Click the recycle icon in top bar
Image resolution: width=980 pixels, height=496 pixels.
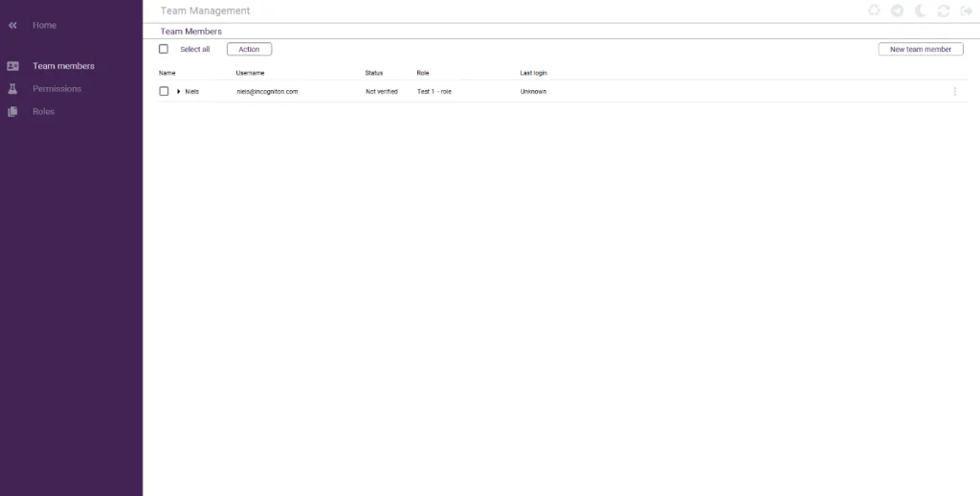click(x=874, y=11)
